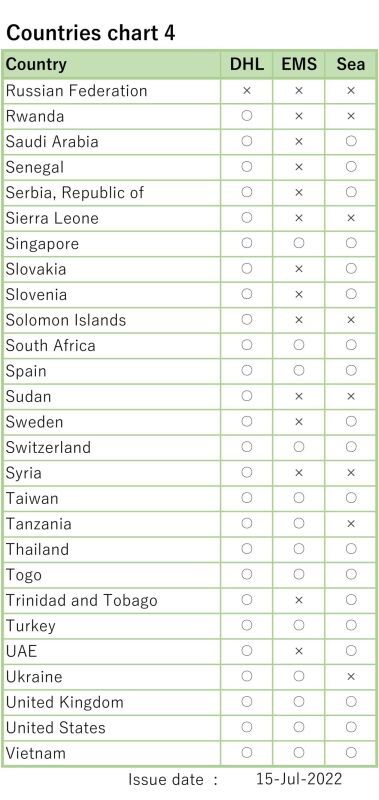Click the issue date 15-Jul-2022

[299, 779]
